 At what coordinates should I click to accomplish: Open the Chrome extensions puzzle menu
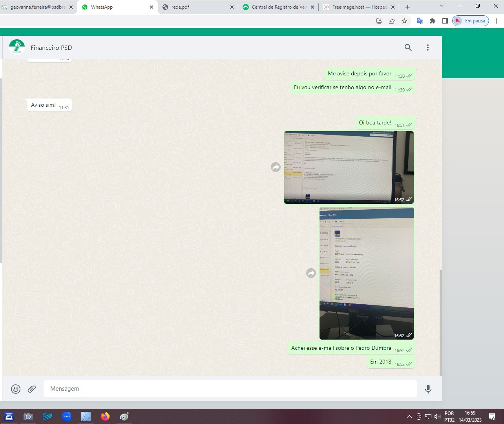[x=433, y=21]
